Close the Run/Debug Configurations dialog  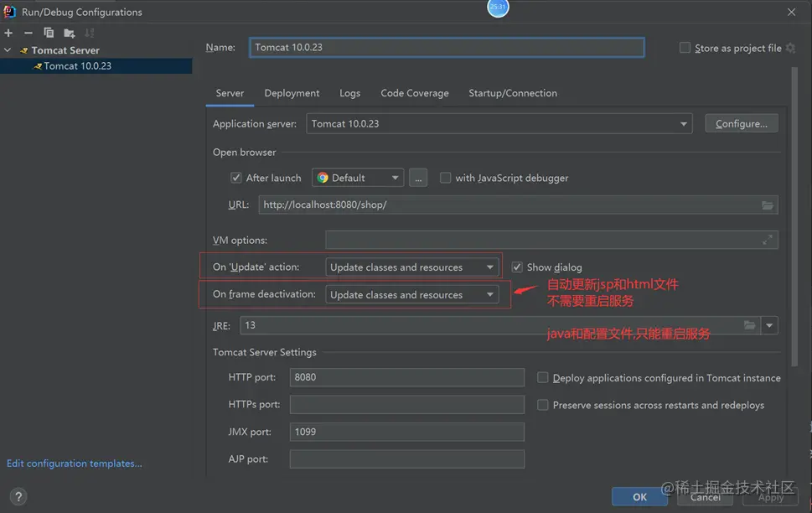791,12
